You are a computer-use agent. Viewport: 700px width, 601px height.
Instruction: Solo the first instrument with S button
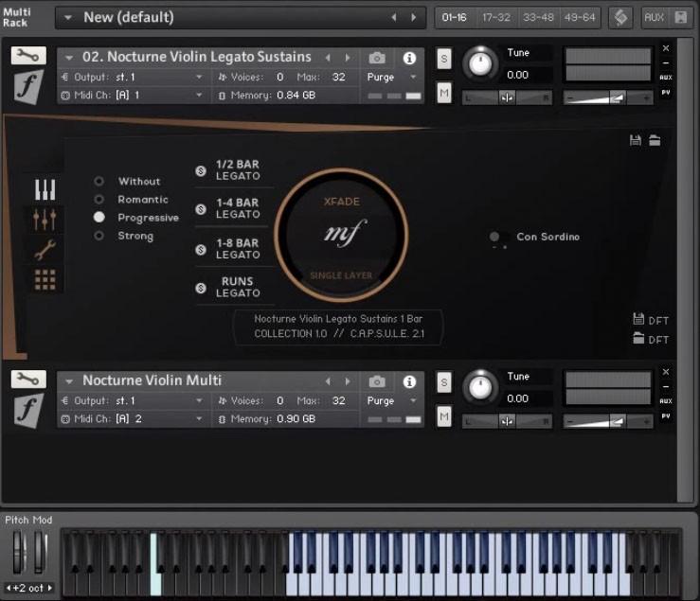(x=444, y=59)
